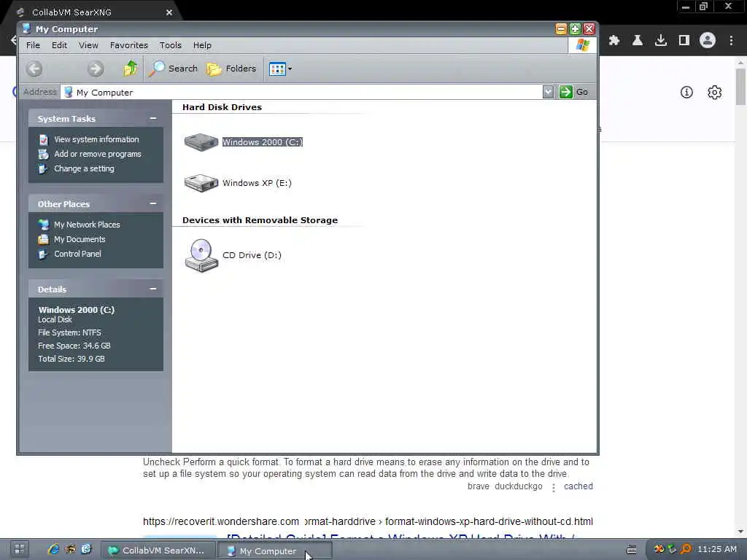Close the My Computer window
Viewport: 747px width, 560px height.
tap(589, 29)
